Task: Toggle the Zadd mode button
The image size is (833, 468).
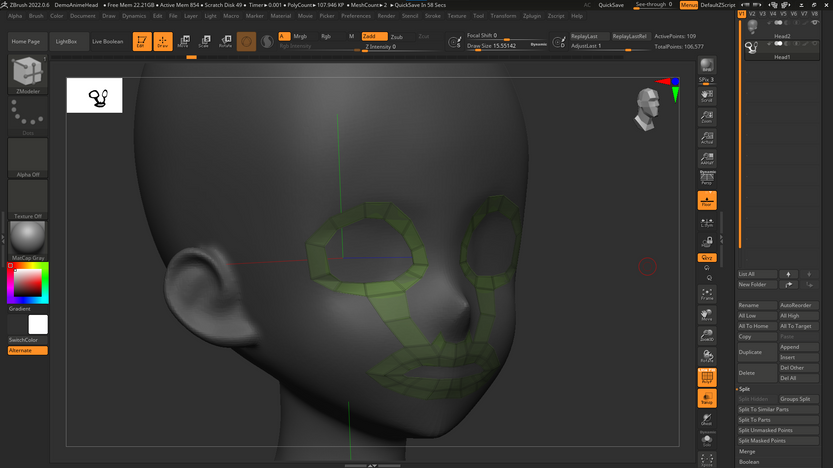Action: coord(374,36)
